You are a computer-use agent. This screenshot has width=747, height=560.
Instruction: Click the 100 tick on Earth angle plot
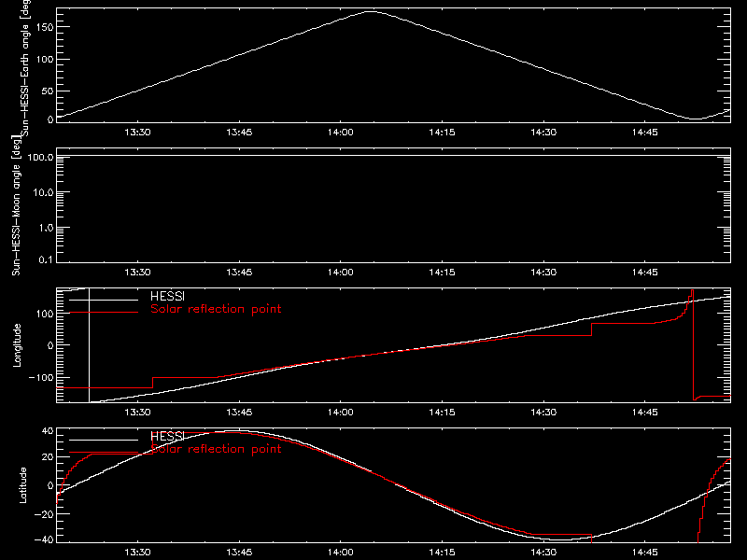45,60
